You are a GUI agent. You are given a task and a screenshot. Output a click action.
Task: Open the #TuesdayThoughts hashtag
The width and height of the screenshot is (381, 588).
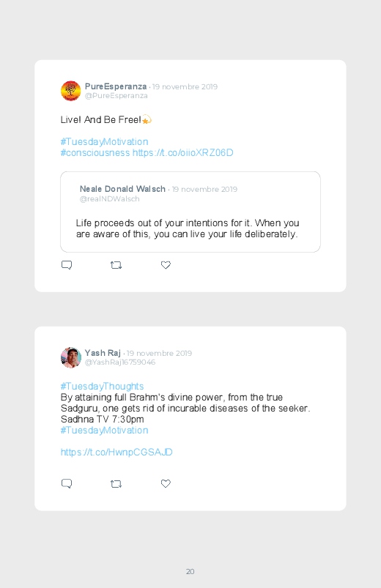coord(102,386)
